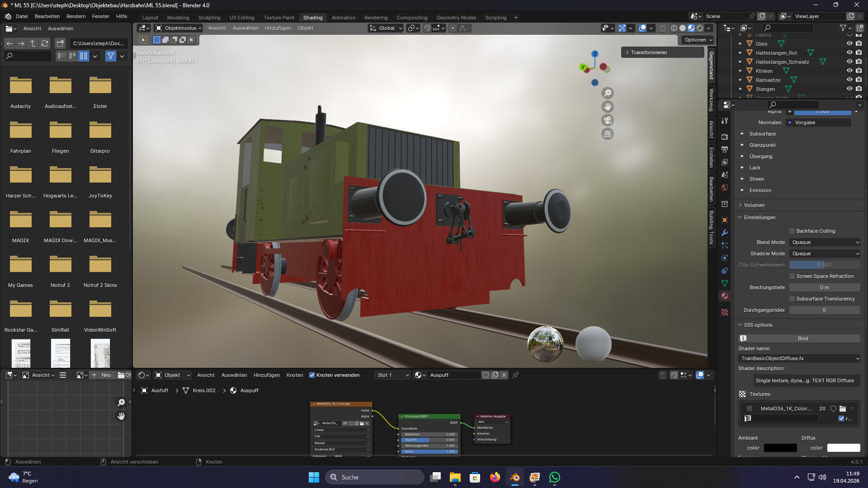Open the Material properties tab icon

coord(725,296)
